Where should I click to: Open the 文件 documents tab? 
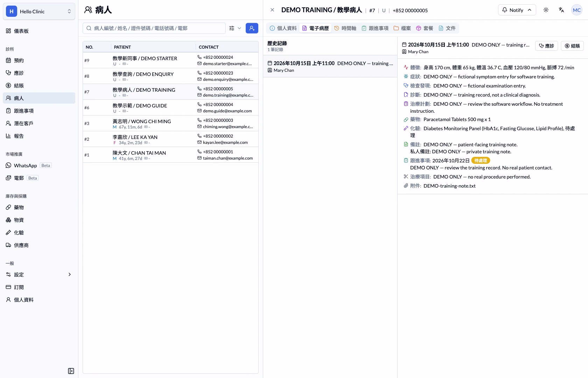[x=447, y=28]
